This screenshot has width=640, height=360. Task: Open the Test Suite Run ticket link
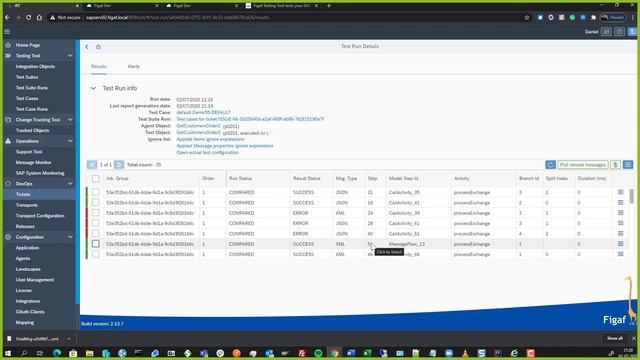pos(250,119)
